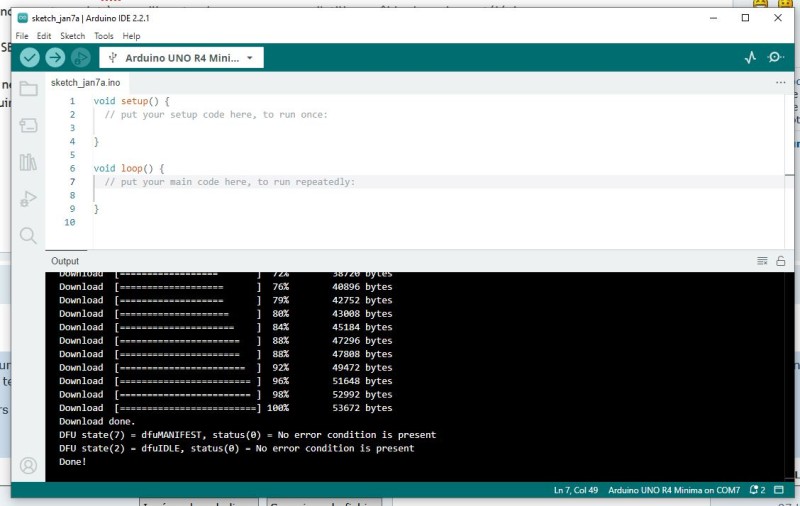This screenshot has height=506, width=800.
Task: Click the 100% 53672 bytes download line
Action: point(226,408)
